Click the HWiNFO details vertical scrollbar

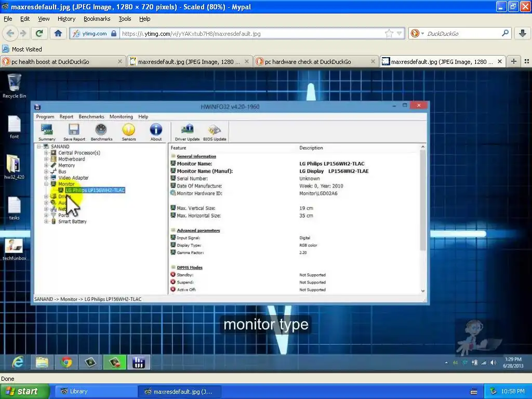(423, 200)
